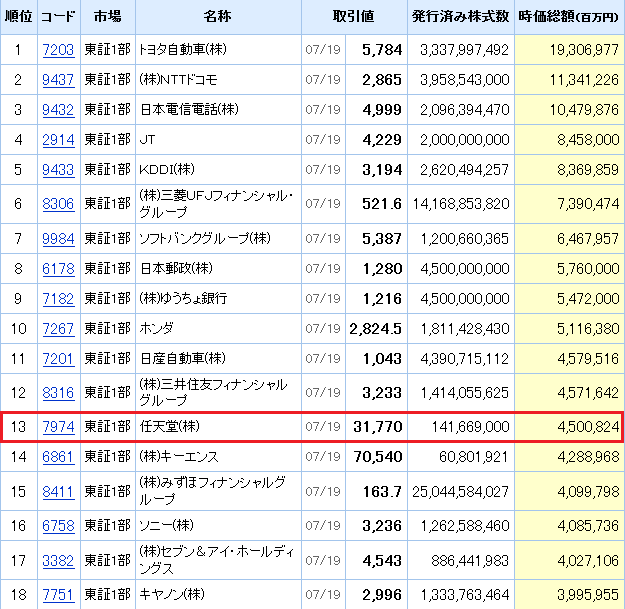
Task: Open stock code 6178 link
Action: (58, 269)
